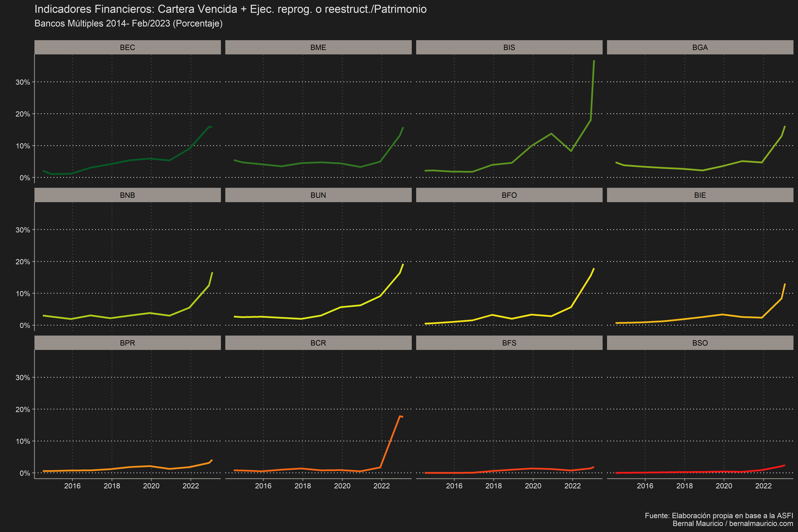This screenshot has width=798, height=532.
Task: Select the BPR panel header
Action: (128, 343)
